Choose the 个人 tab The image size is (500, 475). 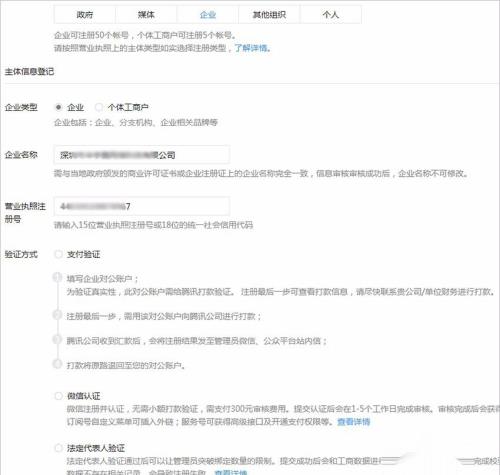331,15
